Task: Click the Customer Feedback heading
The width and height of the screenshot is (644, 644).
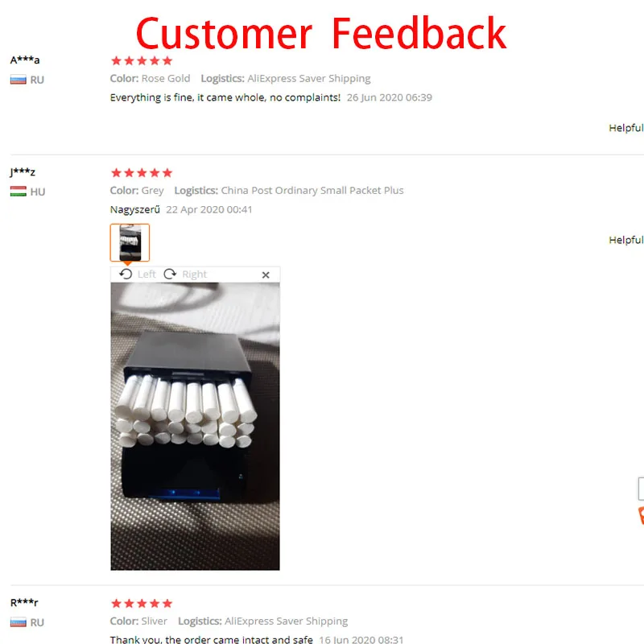Action: click(x=321, y=33)
